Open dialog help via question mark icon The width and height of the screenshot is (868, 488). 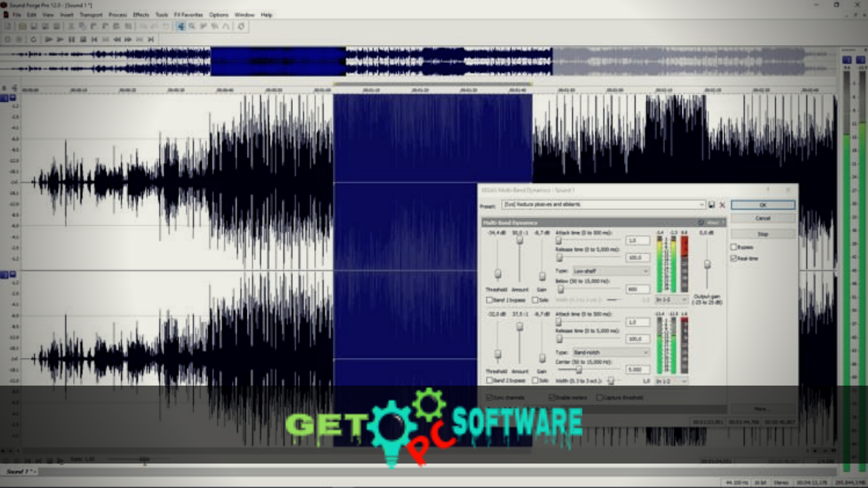click(x=768, y=190)
